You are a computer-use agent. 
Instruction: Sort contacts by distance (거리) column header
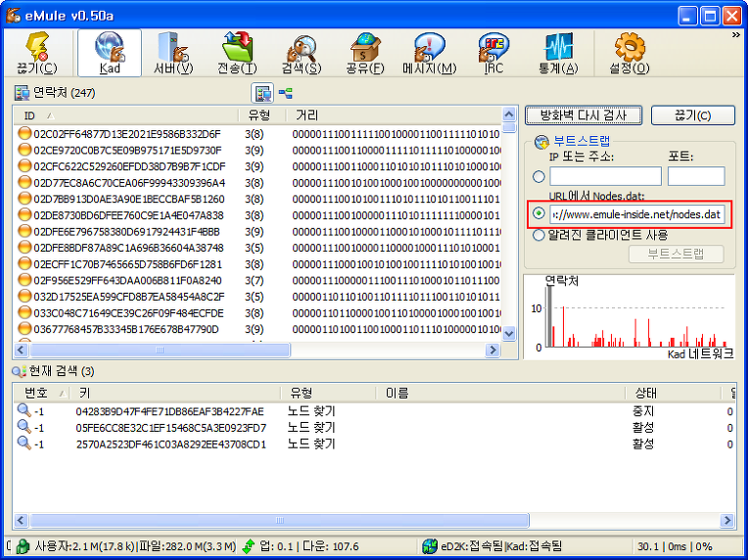[x=394, y=116]
